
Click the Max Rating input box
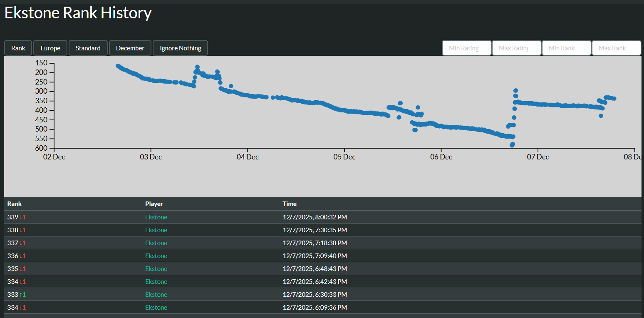[516, 48]
